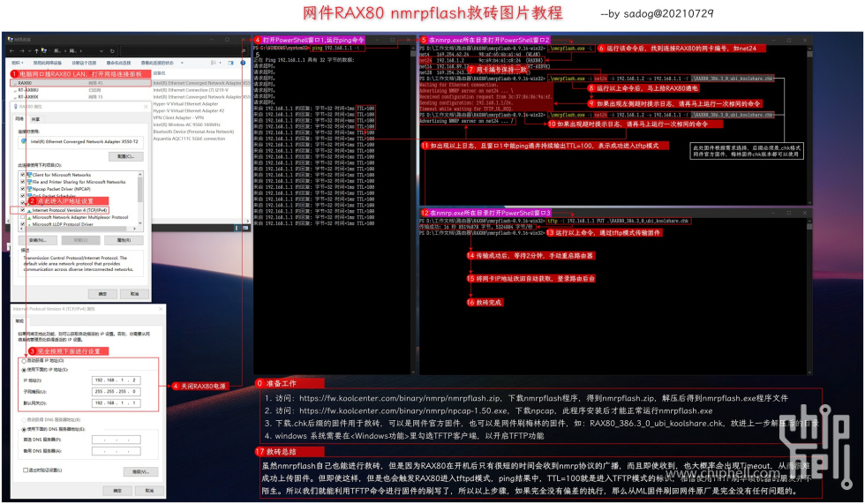
Task: Maximize PowerShell window 2
Action: click(789, 40)
